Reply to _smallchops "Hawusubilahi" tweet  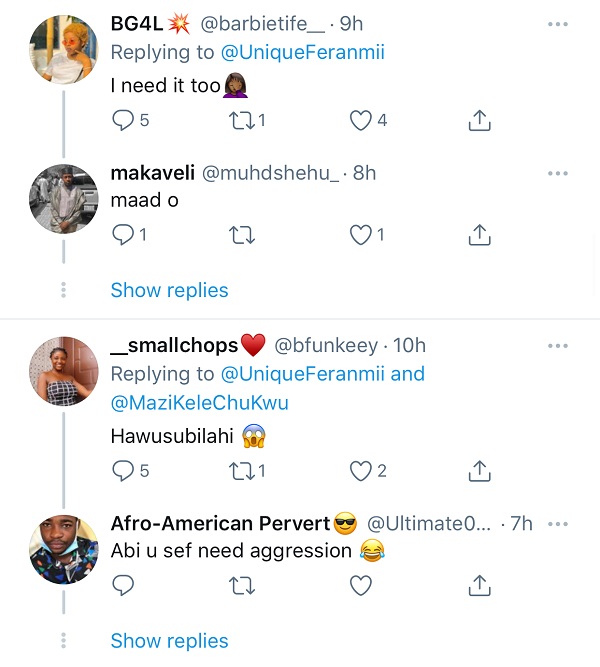pos(123,470)
